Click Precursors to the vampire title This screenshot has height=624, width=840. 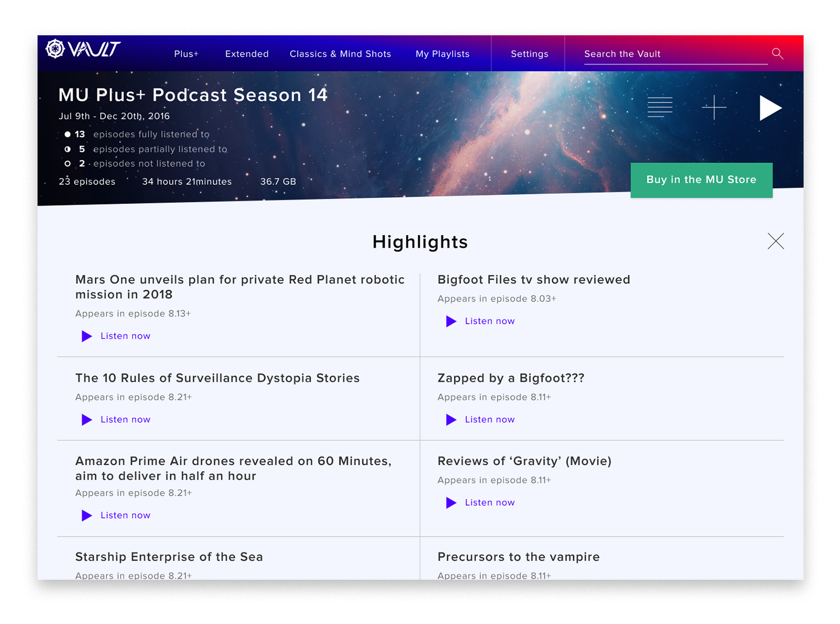point(519,557)
